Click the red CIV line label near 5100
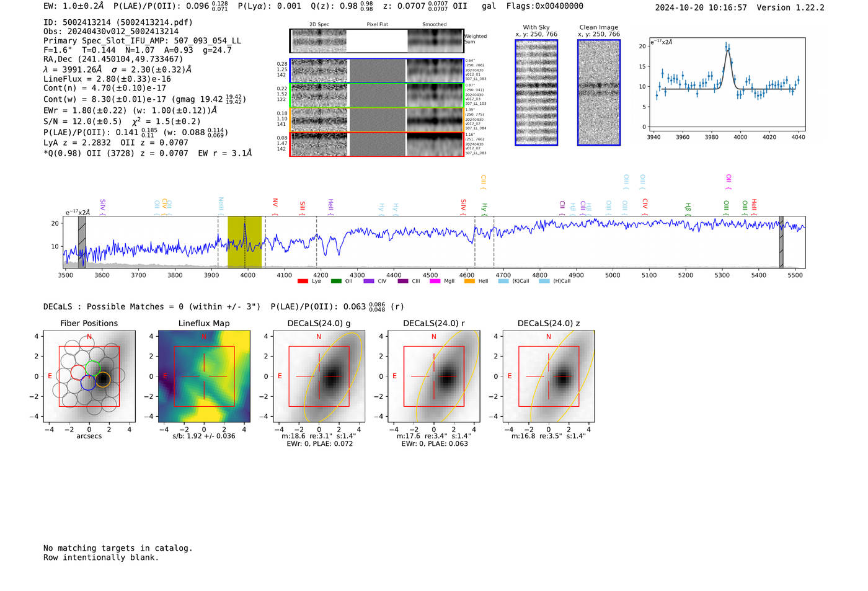The width and height of the screenshot is (868, 591). pyautogui.click(x=645, y=207)
